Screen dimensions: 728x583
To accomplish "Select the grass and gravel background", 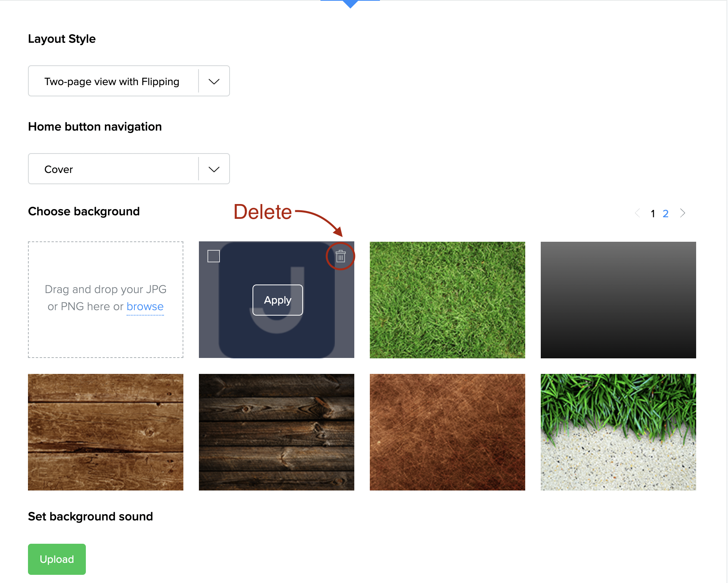I will 618,432.
